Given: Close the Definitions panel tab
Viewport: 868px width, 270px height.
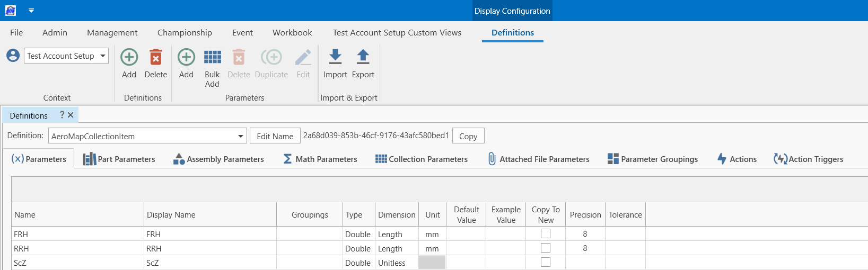Looking at the screenshot, I should 71,115.
